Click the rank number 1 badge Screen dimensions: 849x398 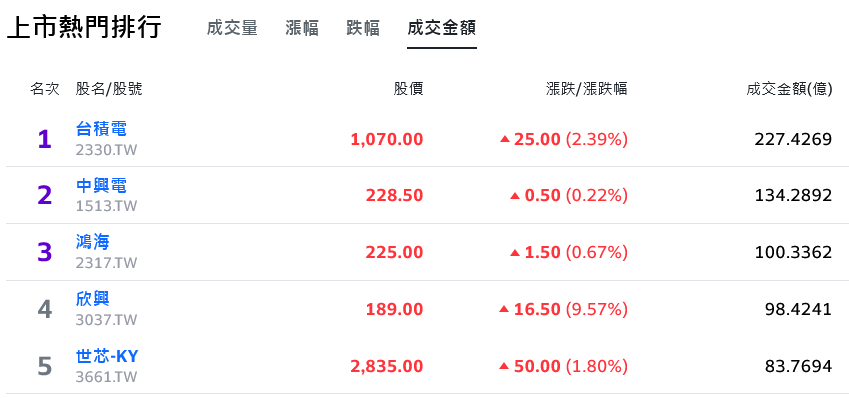coord(44,140)
